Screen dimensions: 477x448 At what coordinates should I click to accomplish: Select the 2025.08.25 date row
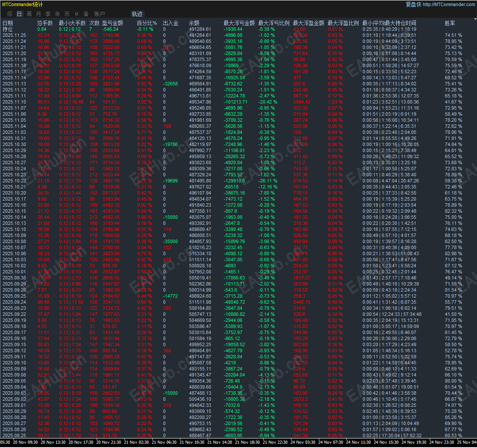click(x=14, y=435)
